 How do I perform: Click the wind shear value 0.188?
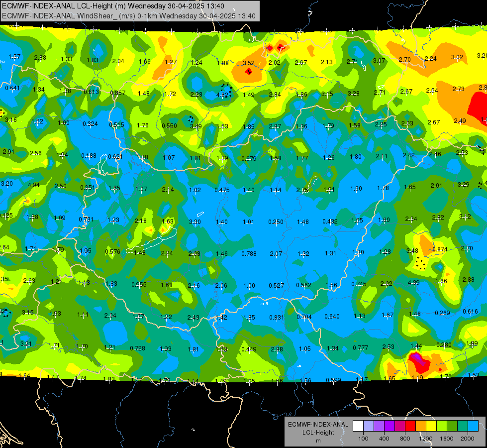(89, 156)
